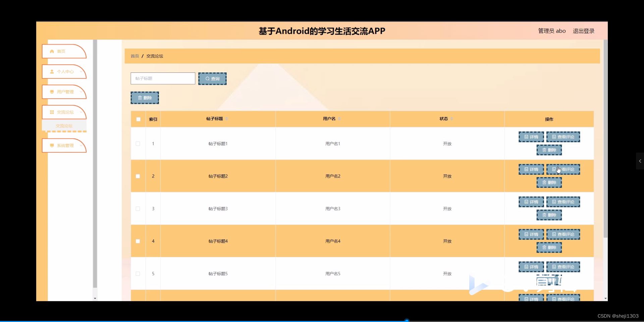Viewport: 644px width, 322px height.
Task: Click the trash icon in the 删除 button
Action: tap(140, 98)
